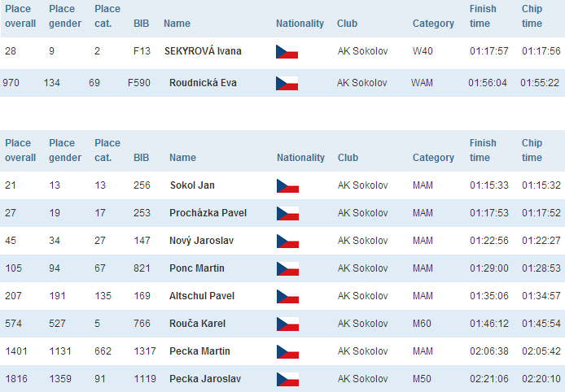The image size is (565, 392).
Task: Open runner name SEKYROVÁ Ivana
Action: coord(203,50)
